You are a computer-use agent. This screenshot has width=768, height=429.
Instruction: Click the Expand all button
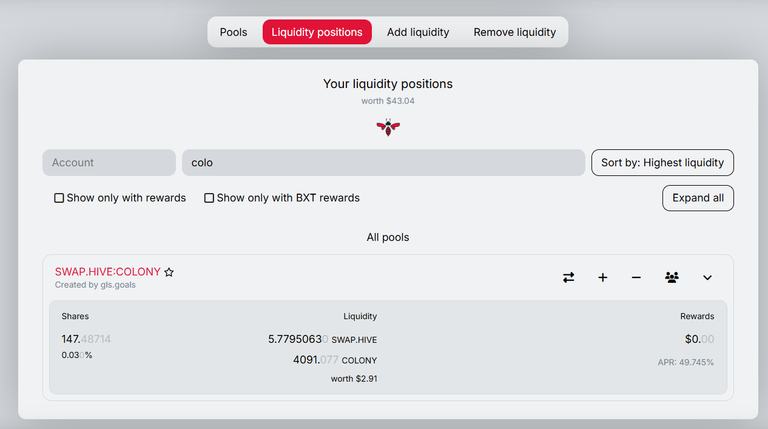pyautogui.click(x=697, y=198)
